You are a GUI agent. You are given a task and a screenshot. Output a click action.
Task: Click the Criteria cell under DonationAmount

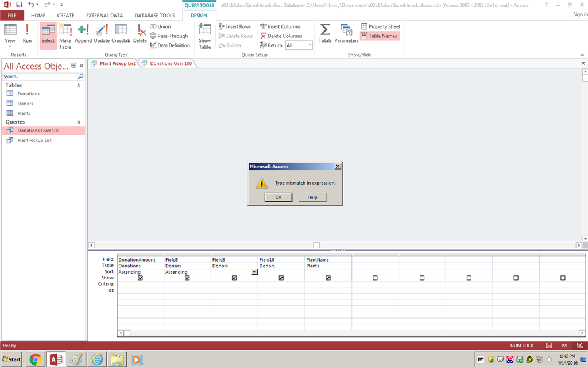(x=140, y=284)
